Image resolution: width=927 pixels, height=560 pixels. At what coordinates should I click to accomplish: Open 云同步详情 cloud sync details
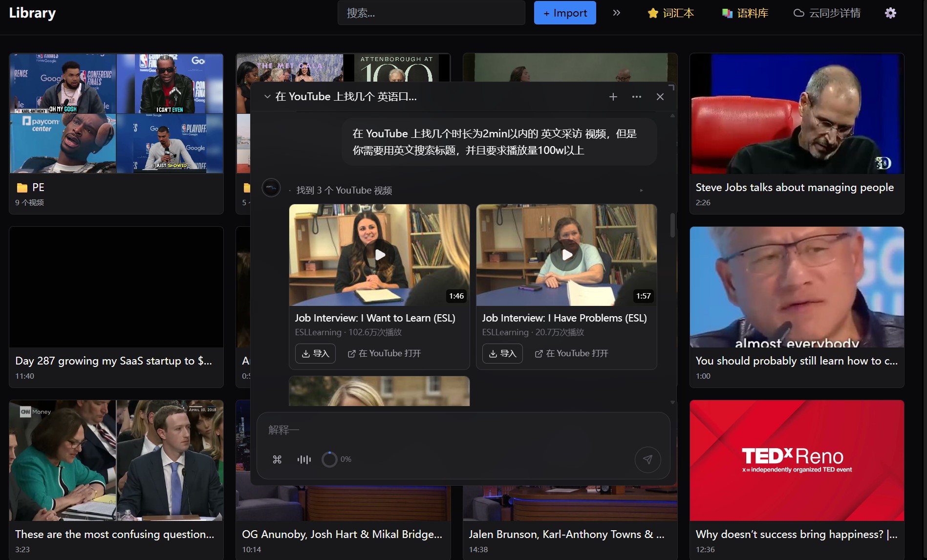pyautogui.click(x=827, y=13)
